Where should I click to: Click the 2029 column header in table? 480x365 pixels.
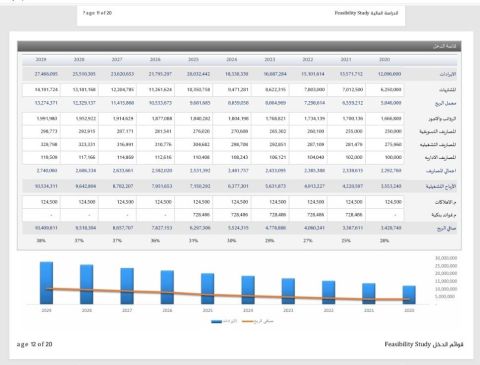click(x=41, y=59)
